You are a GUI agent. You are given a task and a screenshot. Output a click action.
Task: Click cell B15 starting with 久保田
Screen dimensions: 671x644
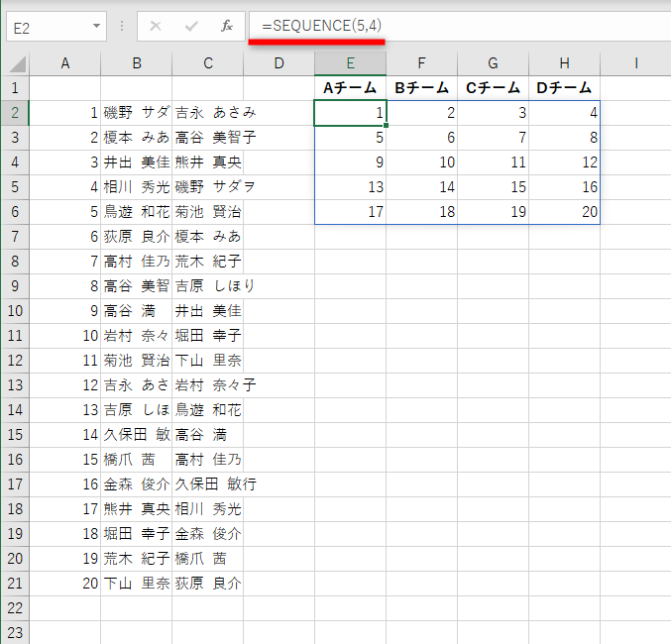pyautogui.click(x=137, y=435)
